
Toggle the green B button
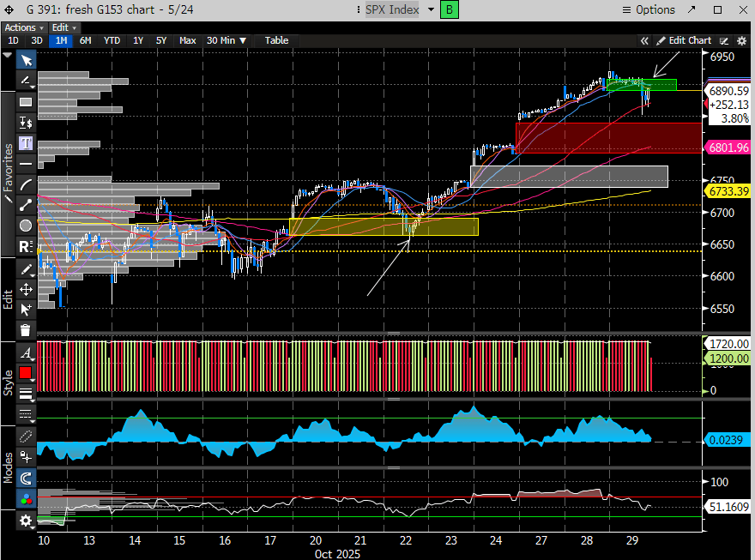[x=450, y=9]
